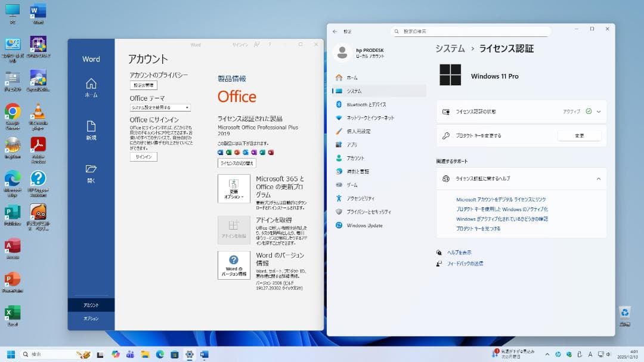The width and height of the screenshot is (644, 362).
Task: Click the feedback icon in Word title bar
Action: coord(256,44)
